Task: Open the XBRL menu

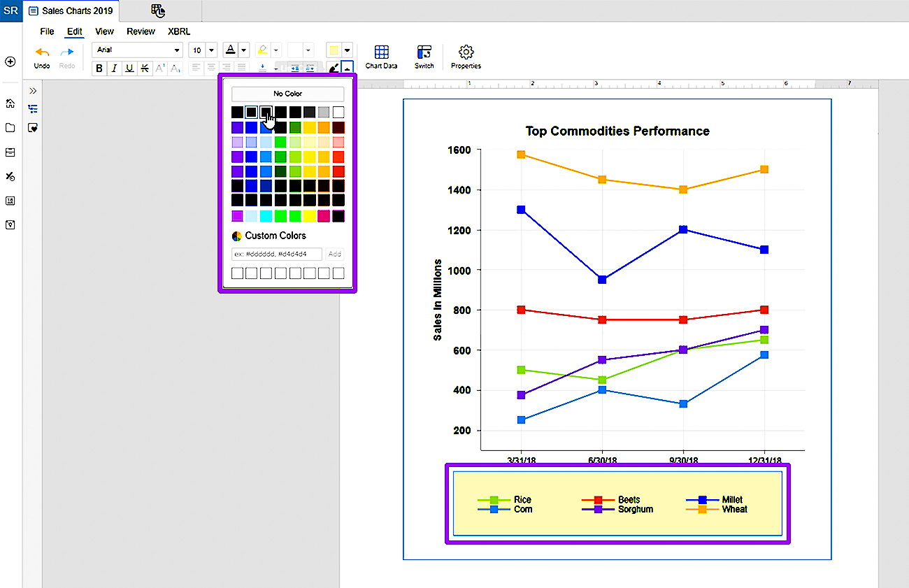Action: click(x=179, y=31)
